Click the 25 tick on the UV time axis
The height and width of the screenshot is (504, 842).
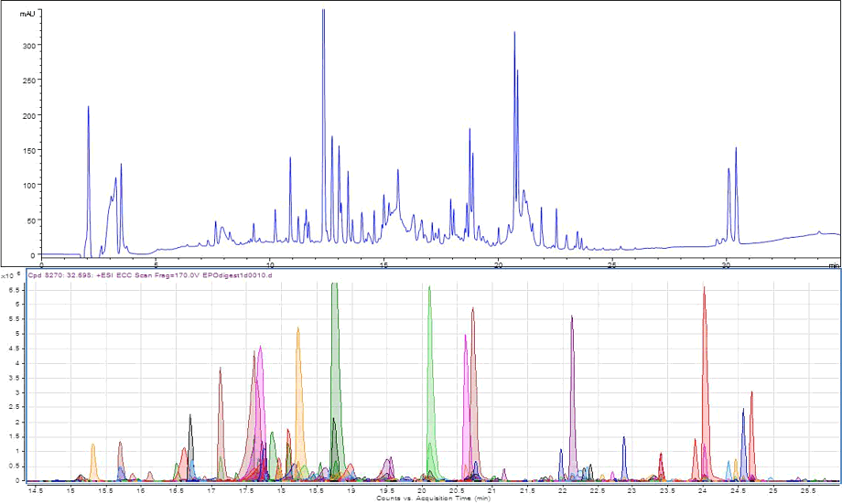[611, 264]
